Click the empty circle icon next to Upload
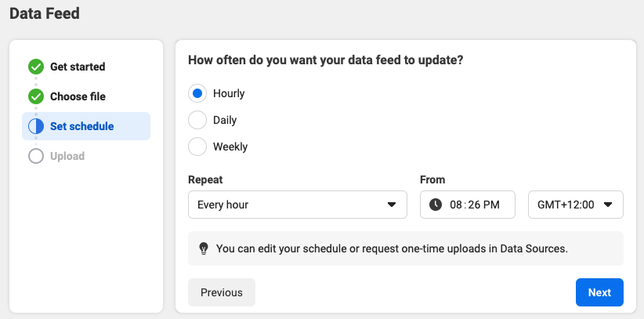Screen dimensions: 644x319 (x=36, y=156)
